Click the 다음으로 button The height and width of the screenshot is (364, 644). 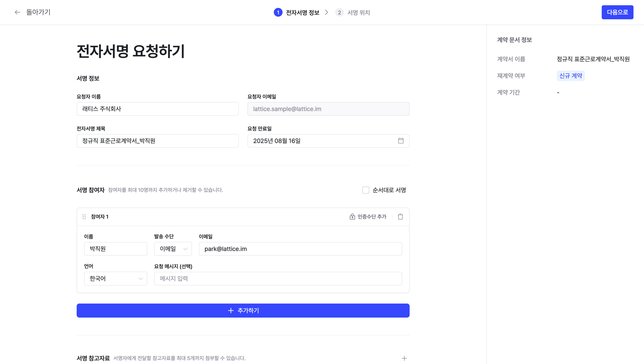click(617, 12)
